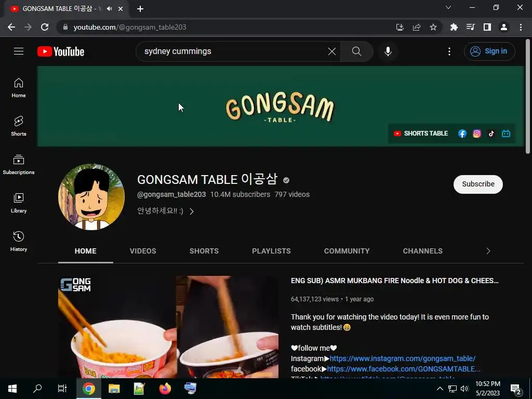532x399 pixels.
Task: Click the YouTube logo
Action: click(x=61, y=51)
